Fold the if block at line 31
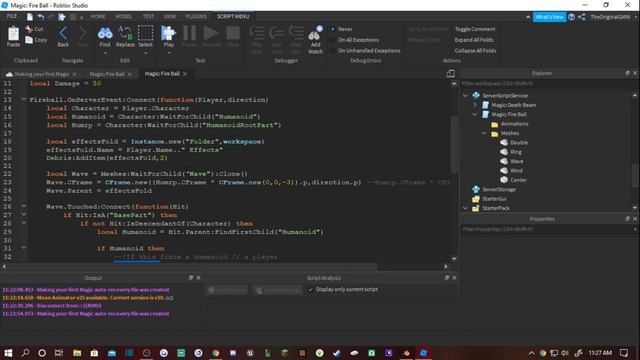This screenshot has width=640, height=360. (24, 247)
